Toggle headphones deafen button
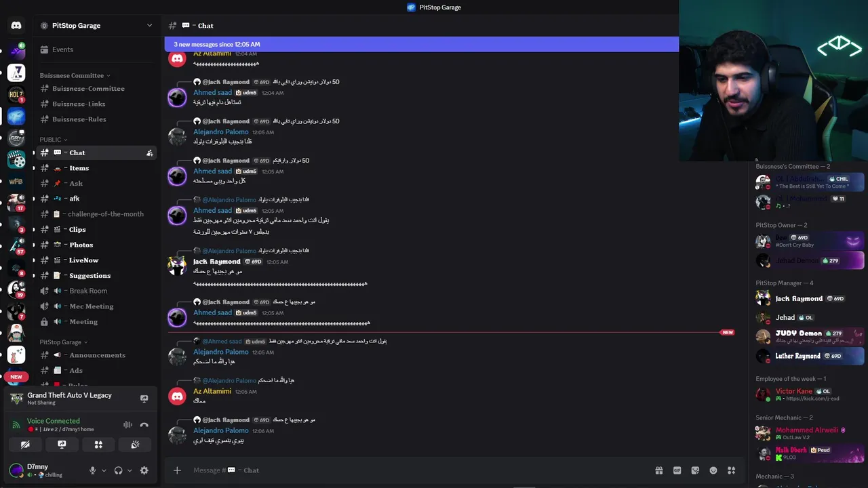868x488 pixels. pyautogui.click(x=119, y=470)
